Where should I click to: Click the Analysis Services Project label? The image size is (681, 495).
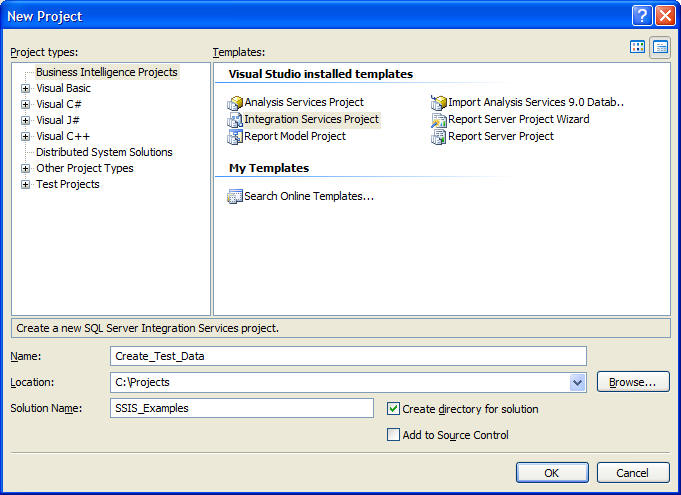[x=304, y=102]
